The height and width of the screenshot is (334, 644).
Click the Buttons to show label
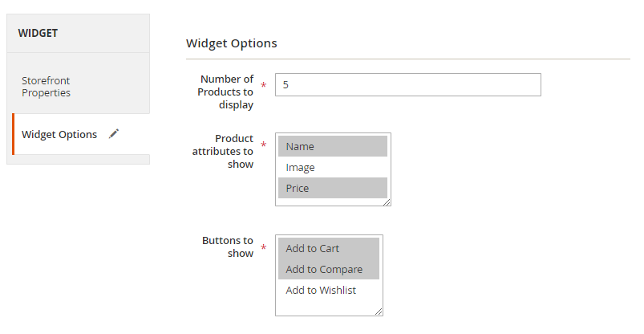[x=228, y=246]
